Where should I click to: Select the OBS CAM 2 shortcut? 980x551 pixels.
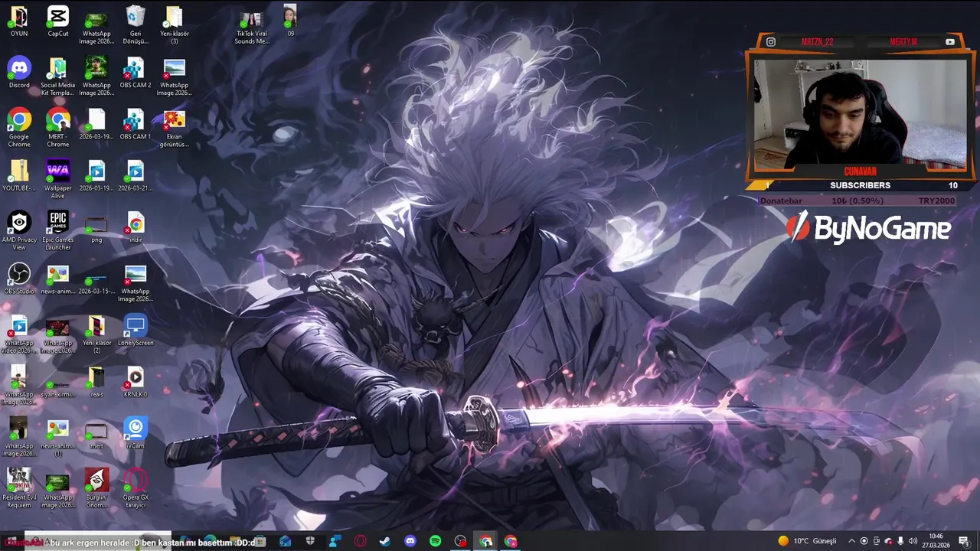[x=136, y=73]
